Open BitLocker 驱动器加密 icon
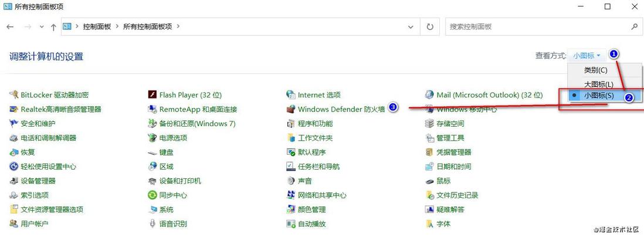The width and height of the screenshot is (644, 237). click(14, 95)
